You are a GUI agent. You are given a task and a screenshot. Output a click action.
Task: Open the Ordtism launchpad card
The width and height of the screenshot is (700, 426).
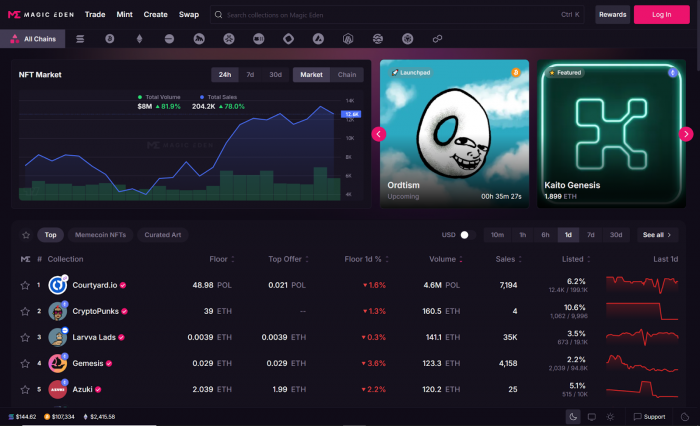(x=454, y=134)
